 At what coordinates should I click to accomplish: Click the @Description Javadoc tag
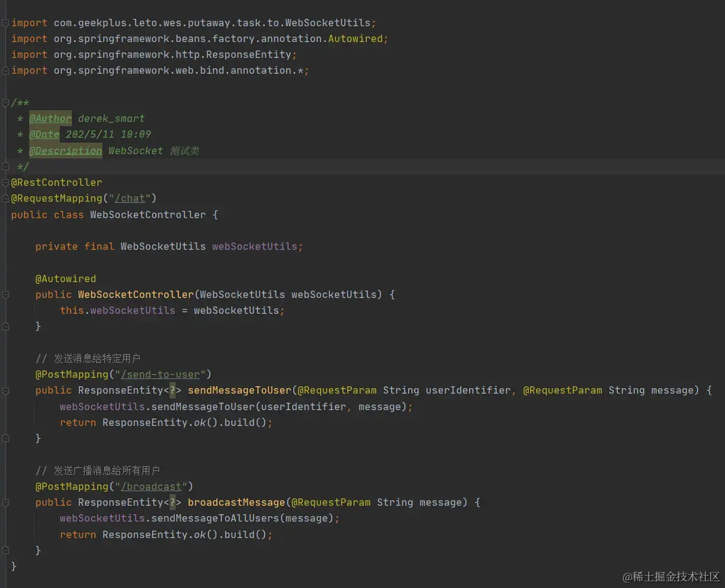(66, 151)
